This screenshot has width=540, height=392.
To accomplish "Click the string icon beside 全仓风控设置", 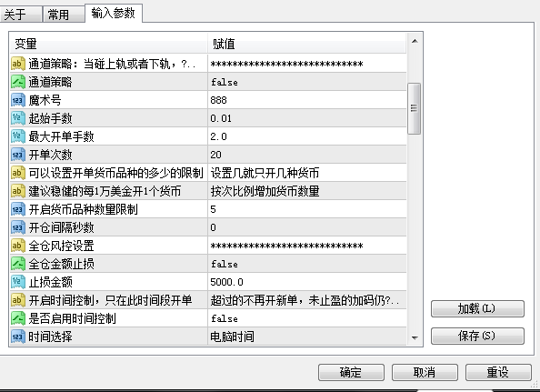I will coord(18,246).
